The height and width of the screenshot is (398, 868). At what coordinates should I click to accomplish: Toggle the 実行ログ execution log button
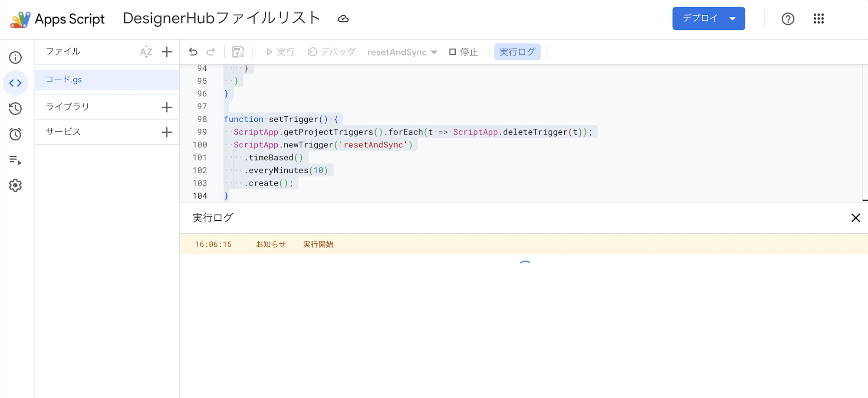click(517, 52)
